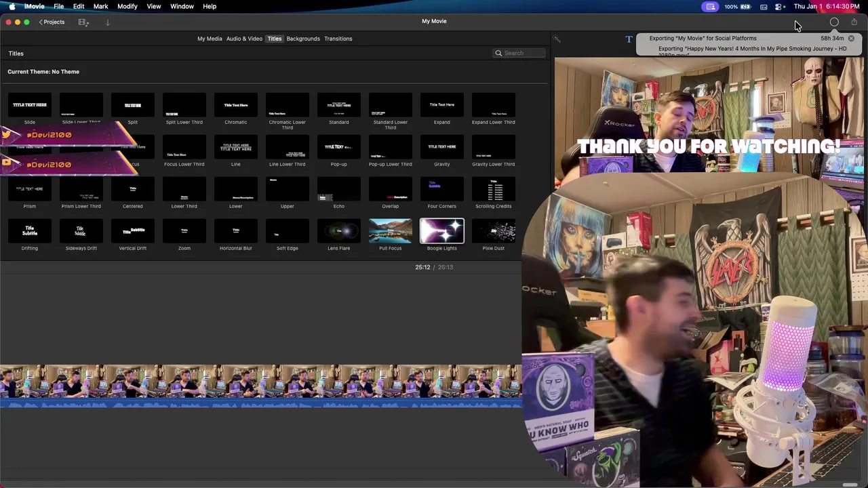This screenshot has height=488, width=868.
Task: Switch to the Audio & Video tab
Action: (244, 39)
